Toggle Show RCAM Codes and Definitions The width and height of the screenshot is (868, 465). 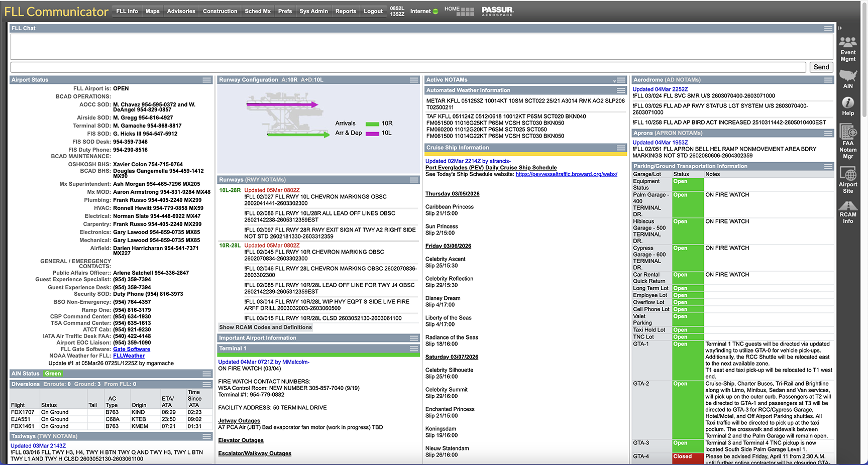pos(265,327)
